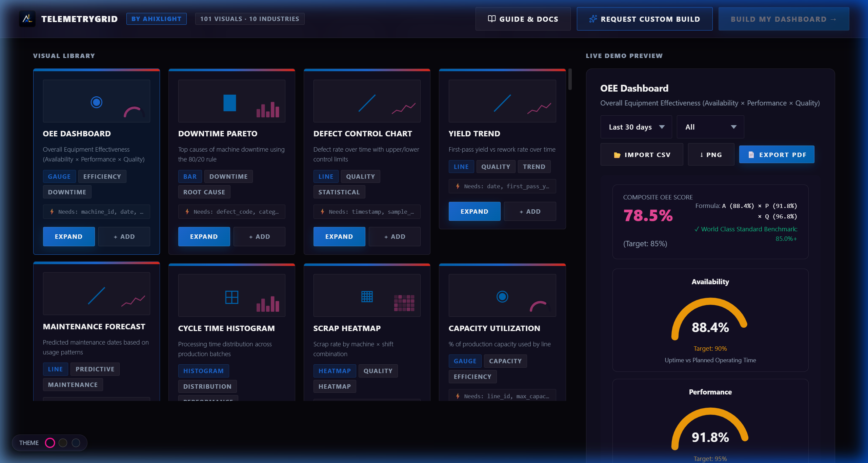The image size is (868, 463).
Task: Click Import CSV button
Action: coord(642,155)
